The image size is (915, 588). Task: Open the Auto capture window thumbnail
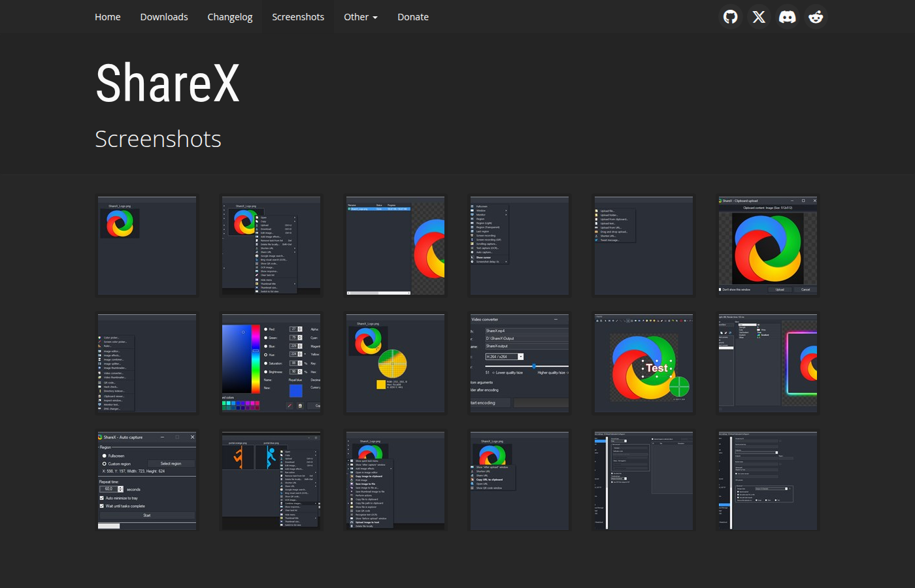[x=147, y=481]
